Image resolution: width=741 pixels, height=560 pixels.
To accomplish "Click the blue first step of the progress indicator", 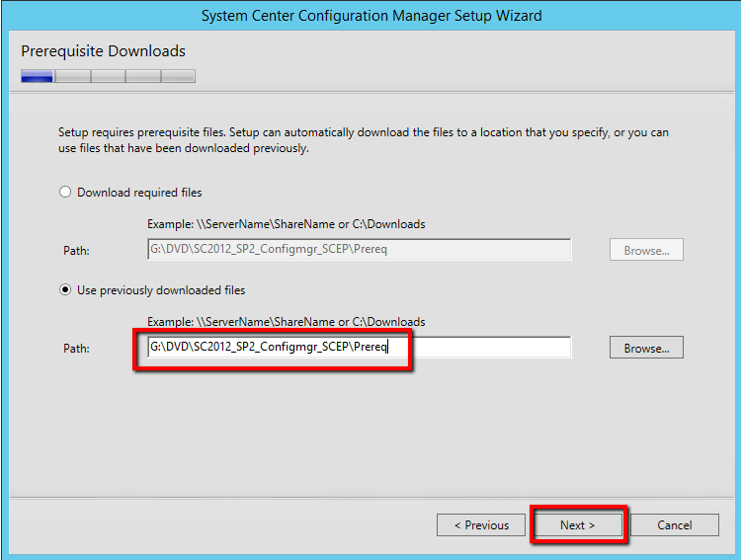I will click(x=37, y=76).
